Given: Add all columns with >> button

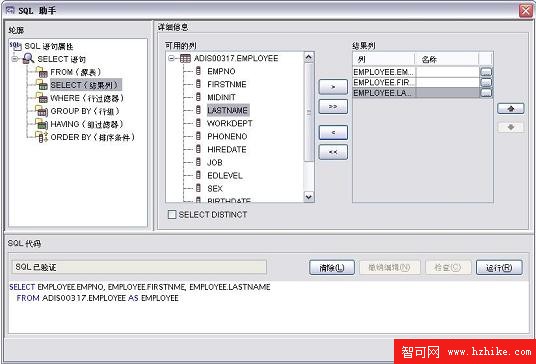Looking at the screenshot, I should tap(333, 107).
